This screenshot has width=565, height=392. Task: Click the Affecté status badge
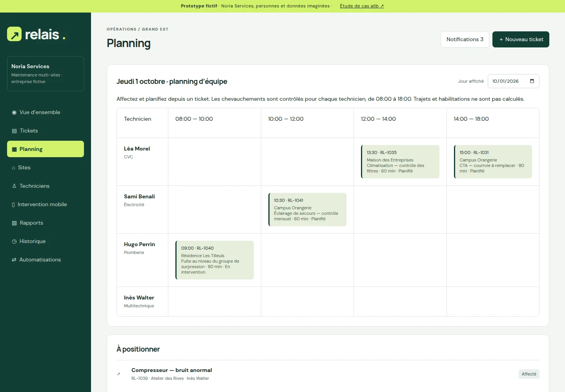[x=529, y=374]
